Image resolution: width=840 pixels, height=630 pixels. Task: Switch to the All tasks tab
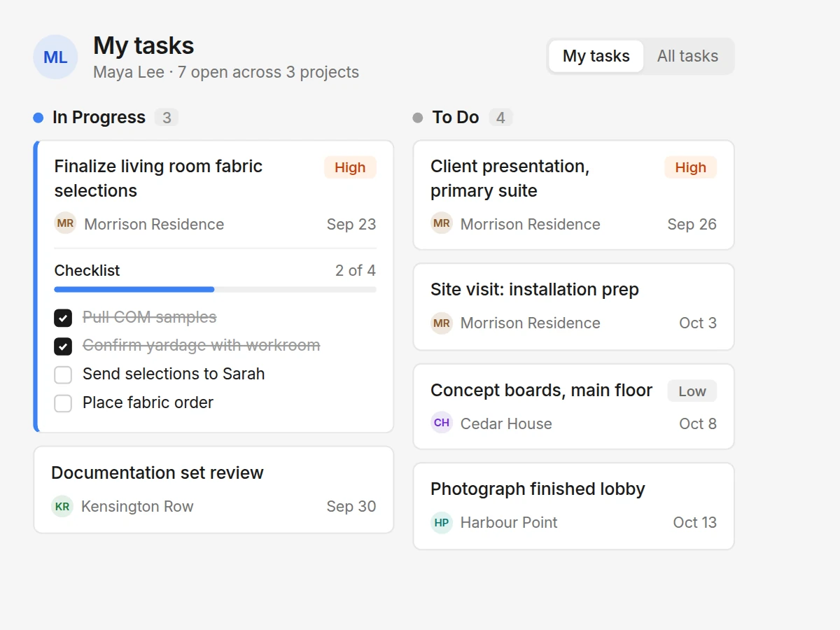coord(687,56)
